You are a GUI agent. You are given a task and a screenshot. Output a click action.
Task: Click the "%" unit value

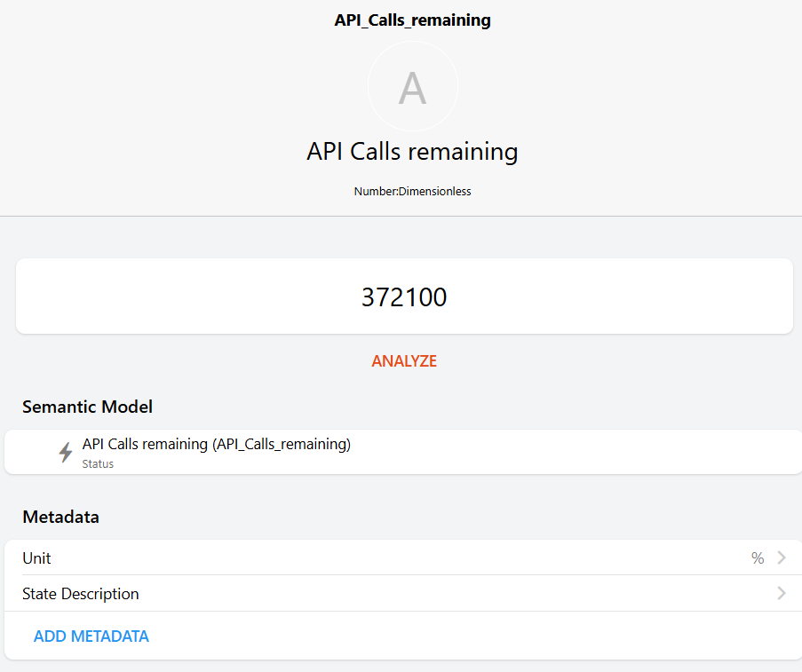(758, 558)
